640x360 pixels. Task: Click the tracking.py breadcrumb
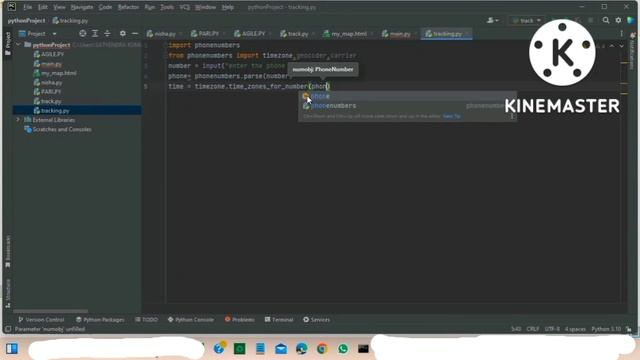coord(70,20)
